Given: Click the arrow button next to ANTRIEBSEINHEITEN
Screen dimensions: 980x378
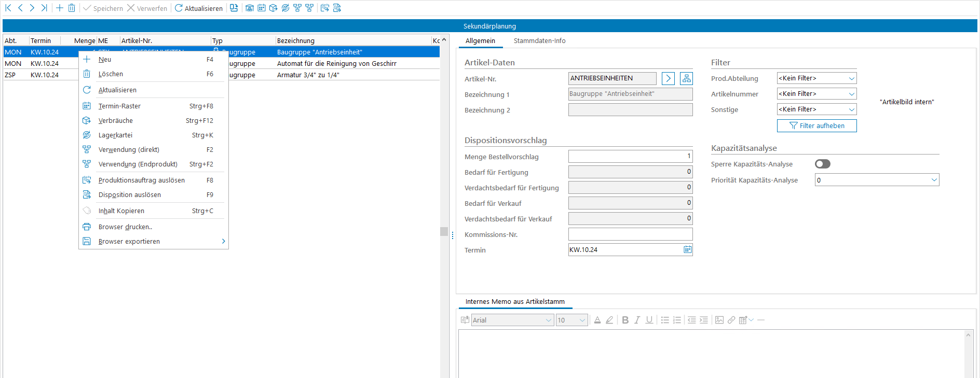Looking at the screenshot, I should pyautogui.click(x=669, y=78).
